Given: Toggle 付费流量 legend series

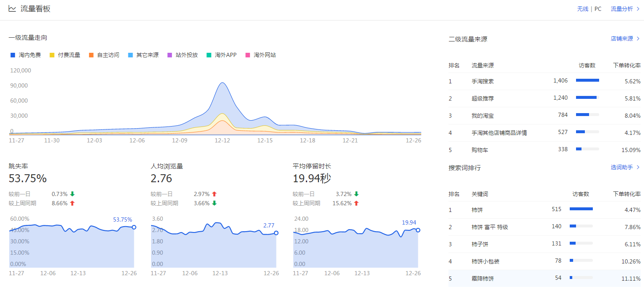Looking at the screenshot, I should (x=65, y=55).
